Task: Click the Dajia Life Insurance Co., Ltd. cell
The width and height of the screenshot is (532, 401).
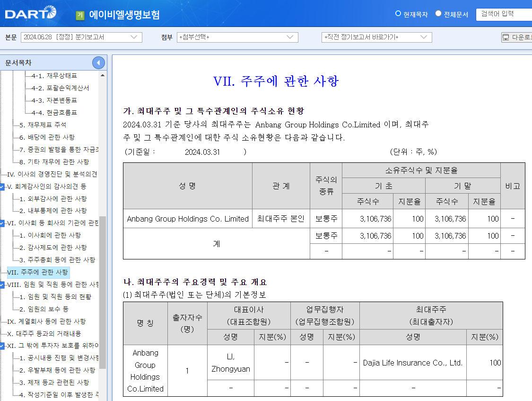Action: 413,363
